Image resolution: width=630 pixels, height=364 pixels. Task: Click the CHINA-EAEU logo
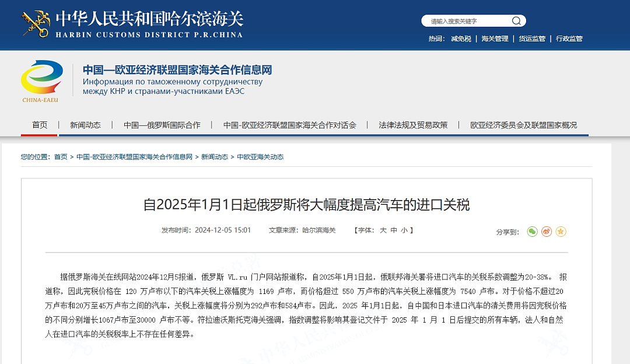(x=41, y=81)
